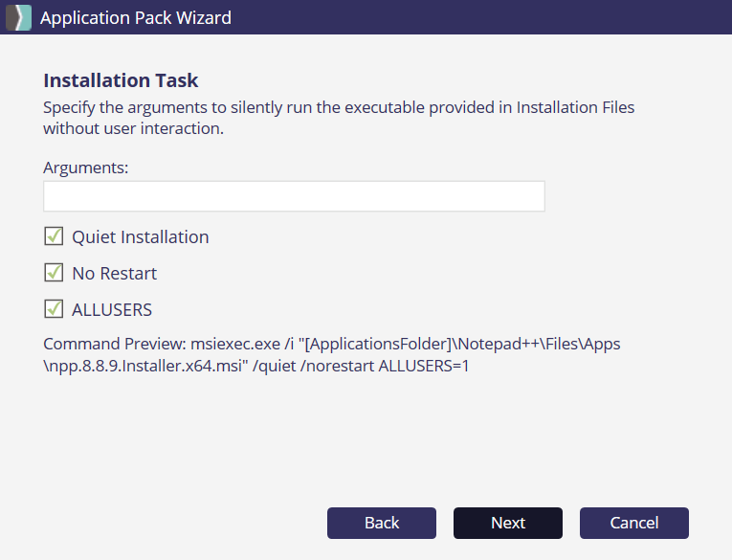Click the Arguments label above the field
732x560 pixels.
pos(85,168)
